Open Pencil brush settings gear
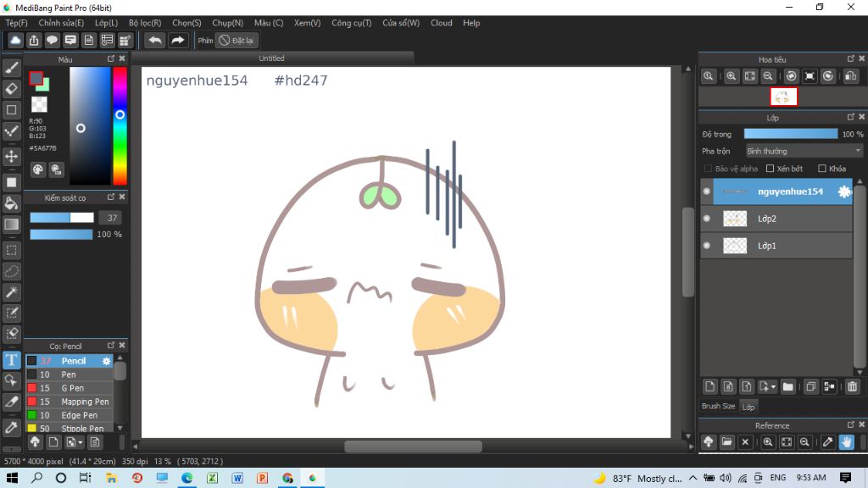Viewport: 868px width, 488px height. [x=106, y=361]
